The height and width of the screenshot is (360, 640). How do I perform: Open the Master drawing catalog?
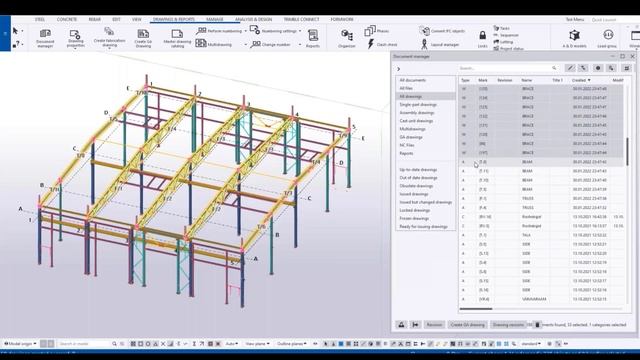pyautogui.click(x=177, y=38)
